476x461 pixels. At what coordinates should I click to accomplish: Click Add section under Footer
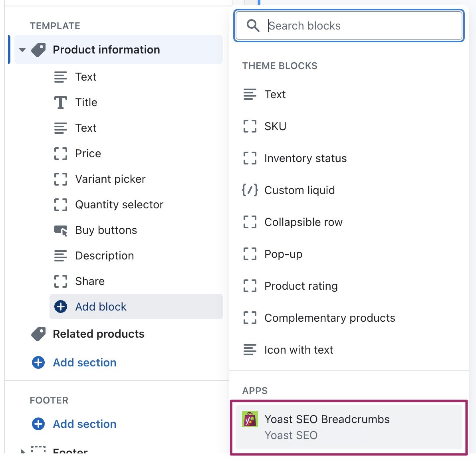84,424
